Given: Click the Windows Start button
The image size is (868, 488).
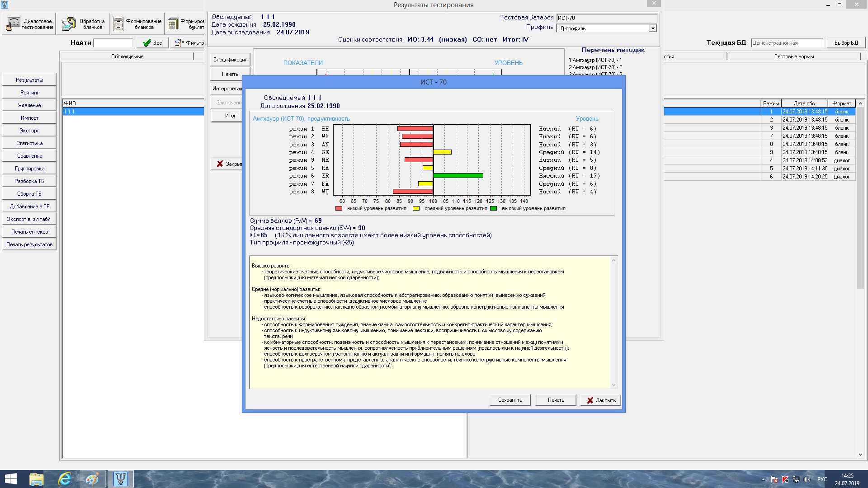Looking at the screenshot, I should pos(11,479).
